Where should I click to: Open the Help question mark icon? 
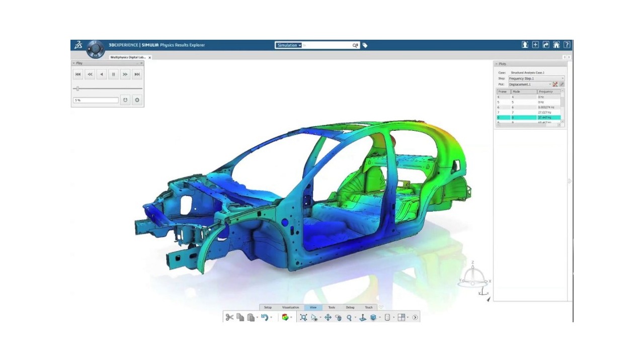pyautogui.click(x=567, y=45)
